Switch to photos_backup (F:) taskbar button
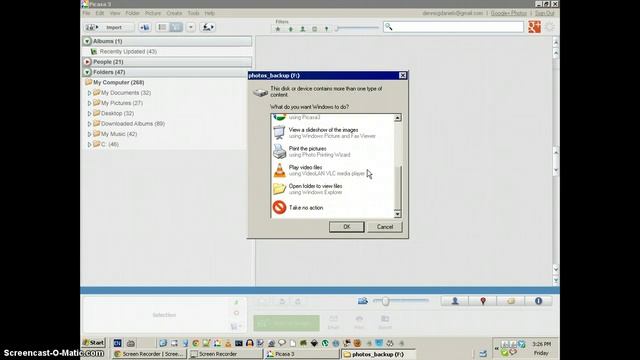Viewport: 640px width, 360px height. point(378,354)
